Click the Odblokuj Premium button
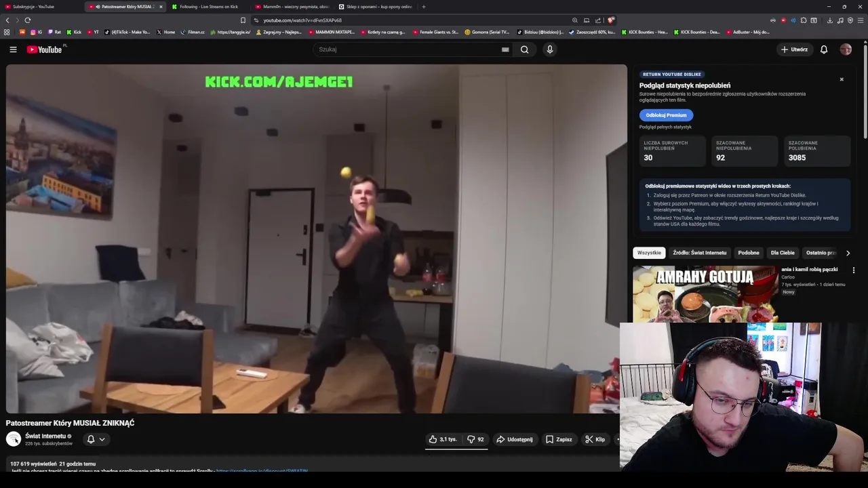 [666, 115]
